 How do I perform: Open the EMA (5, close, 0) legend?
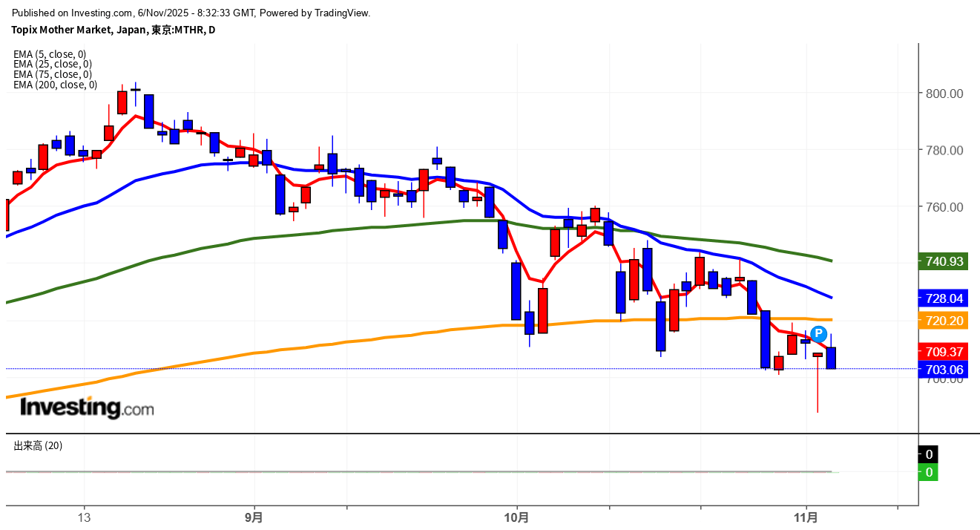[50, 54]
